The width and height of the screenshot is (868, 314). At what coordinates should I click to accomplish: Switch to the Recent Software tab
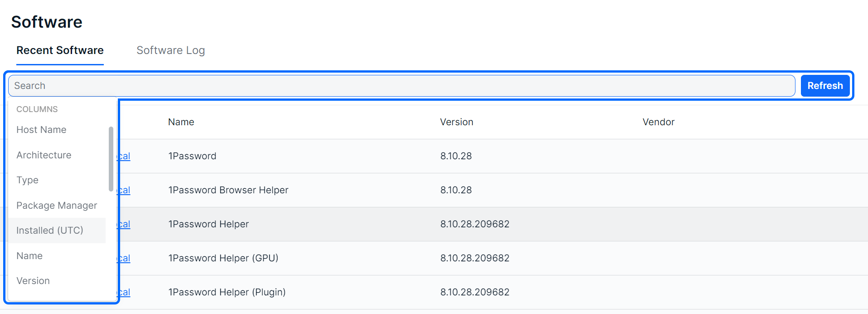[x=60, y=50]
